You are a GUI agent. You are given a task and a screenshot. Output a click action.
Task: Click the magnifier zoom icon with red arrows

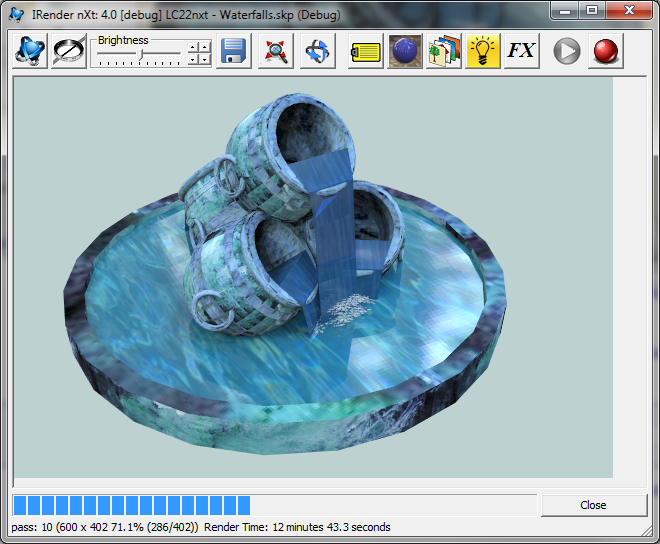pyautogui.click(x=276, y=51)
